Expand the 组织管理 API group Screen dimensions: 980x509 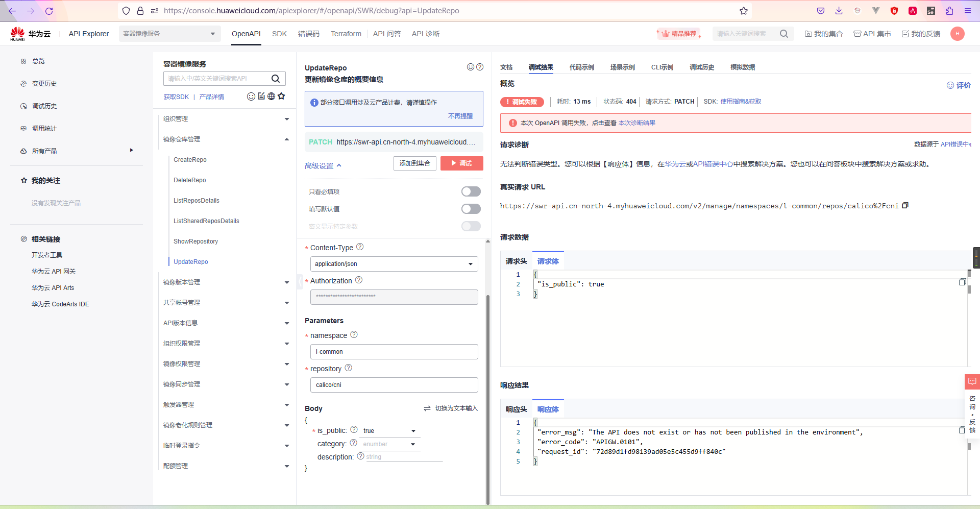pos(287,119)
